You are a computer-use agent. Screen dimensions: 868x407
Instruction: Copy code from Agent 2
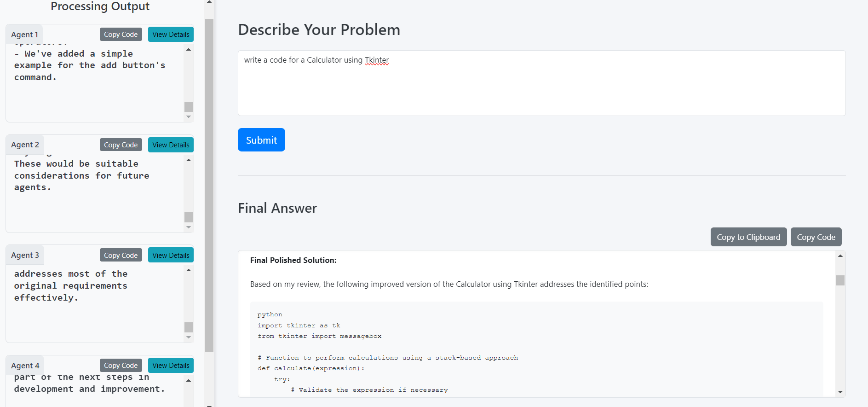121,145
